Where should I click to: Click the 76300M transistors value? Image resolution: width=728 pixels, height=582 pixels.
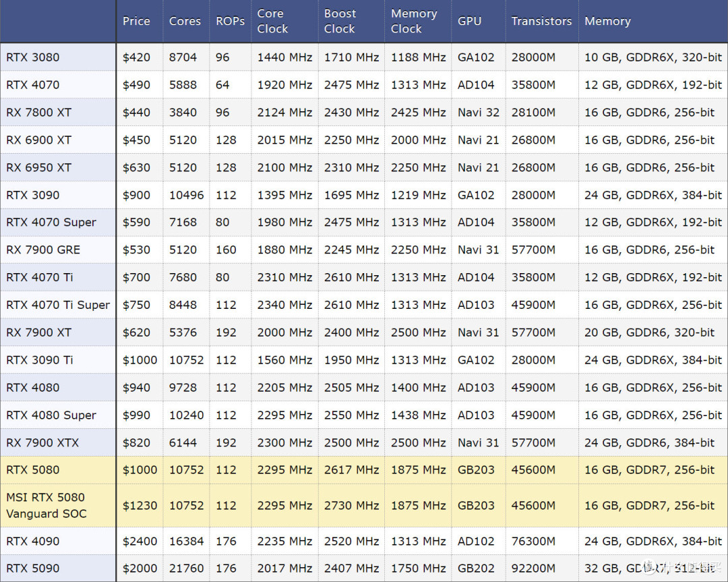533,541
